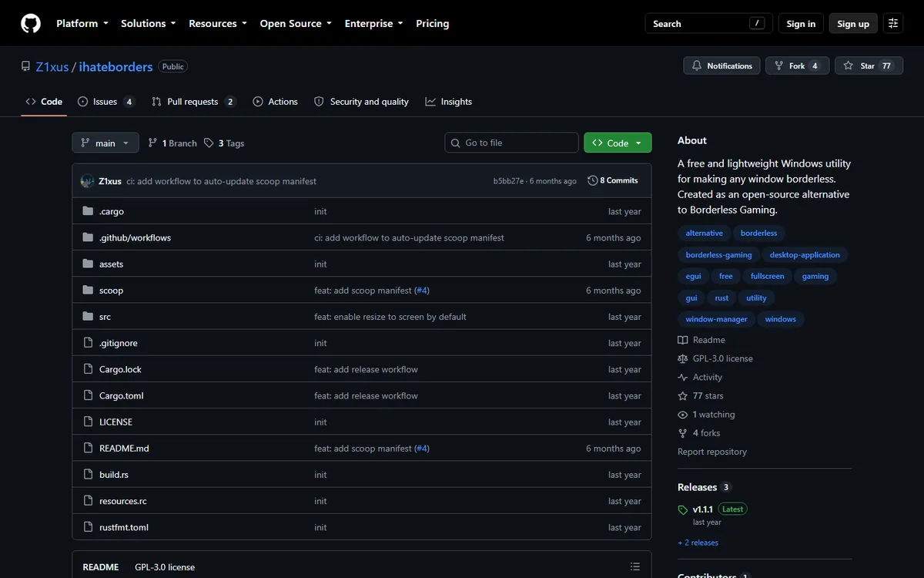Select the README tab in file viewer
Image resolution: width=924 pixels, height=578 pixels.
click(100, 567)
